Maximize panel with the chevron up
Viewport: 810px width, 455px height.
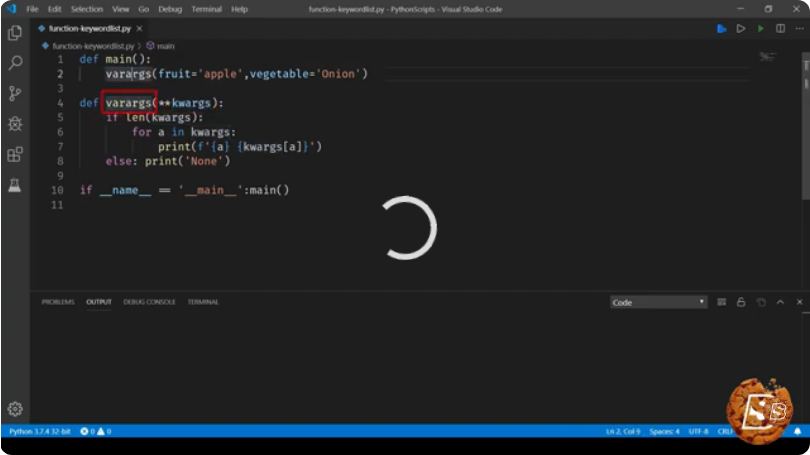point(780,302)
